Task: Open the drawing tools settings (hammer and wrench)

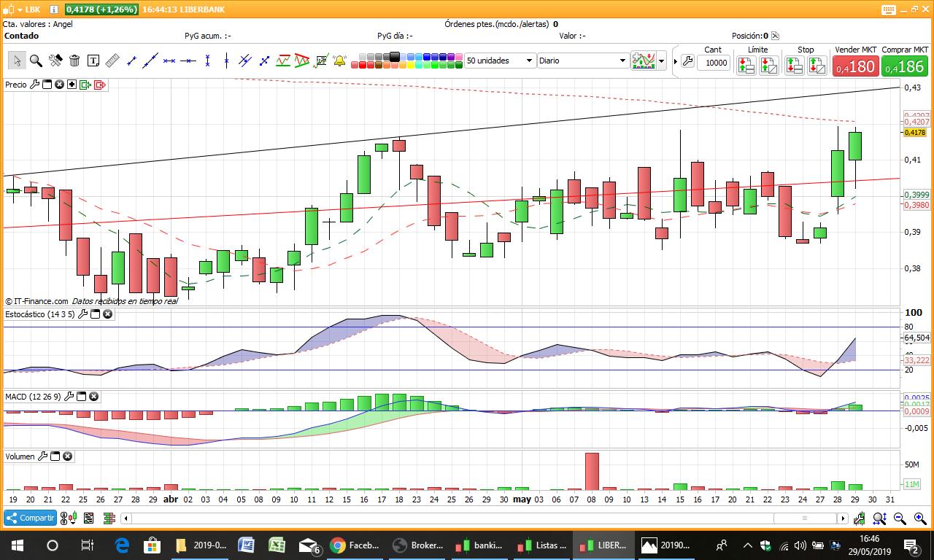Action: 55,61
